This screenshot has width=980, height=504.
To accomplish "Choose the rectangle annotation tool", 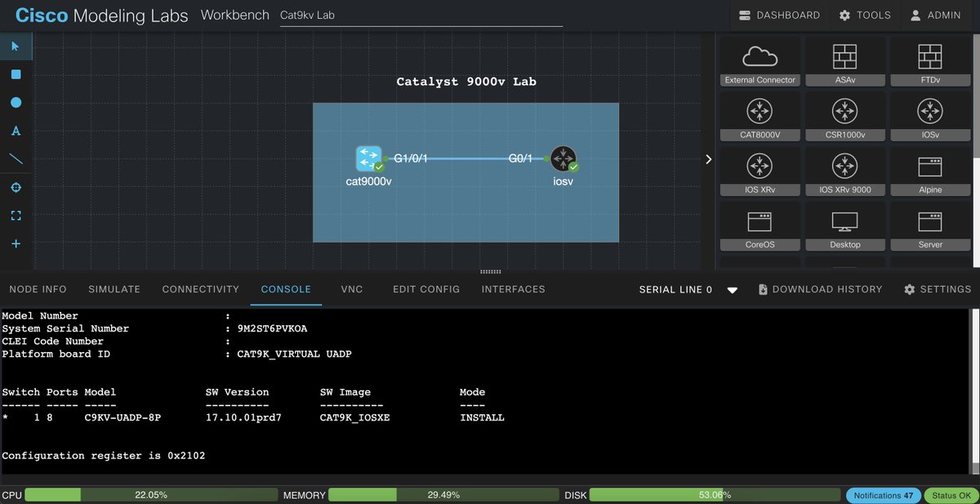I will tap(16, 74).
